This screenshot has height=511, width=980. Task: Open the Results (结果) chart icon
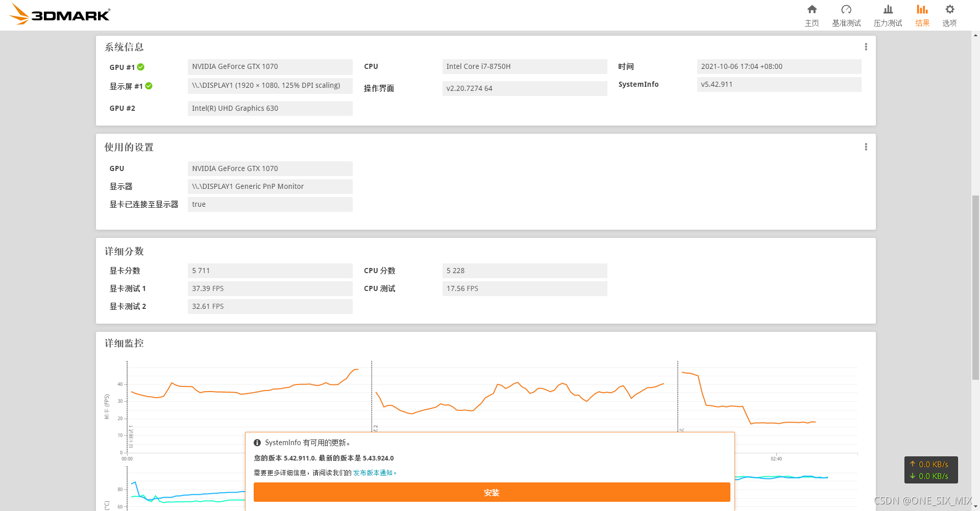[x=922, y=9]
